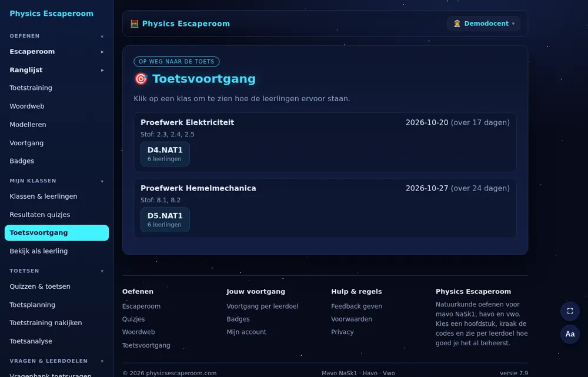588x377 pixels.
Task: Open Badges in the sidebar
Action: 56,161
